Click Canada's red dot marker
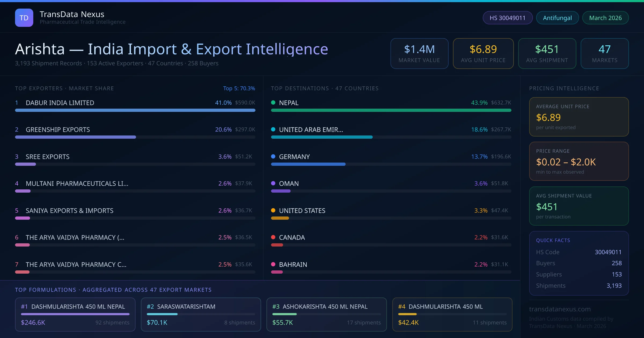Viewport: 644px width, 338px height. pos(273,237)
